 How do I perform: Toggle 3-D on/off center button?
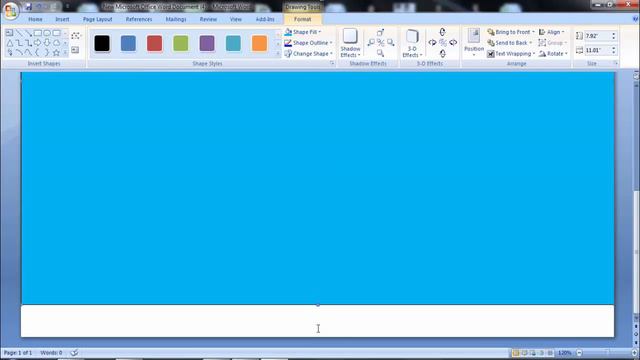point(442,42)
